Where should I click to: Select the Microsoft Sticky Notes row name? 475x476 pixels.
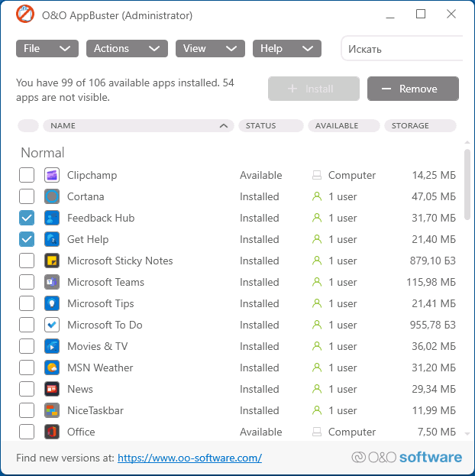point(120,261)
